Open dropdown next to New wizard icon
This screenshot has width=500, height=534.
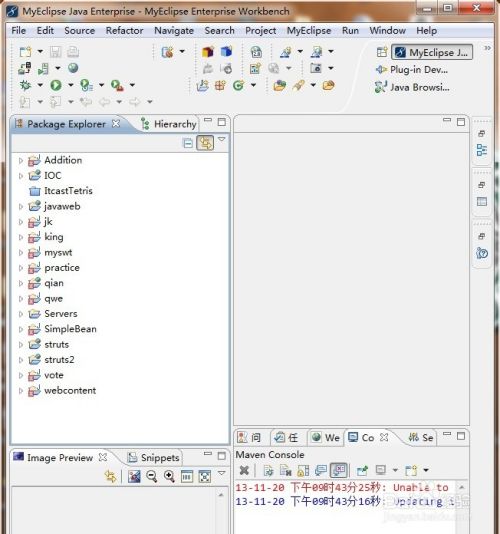coord(40,52)
